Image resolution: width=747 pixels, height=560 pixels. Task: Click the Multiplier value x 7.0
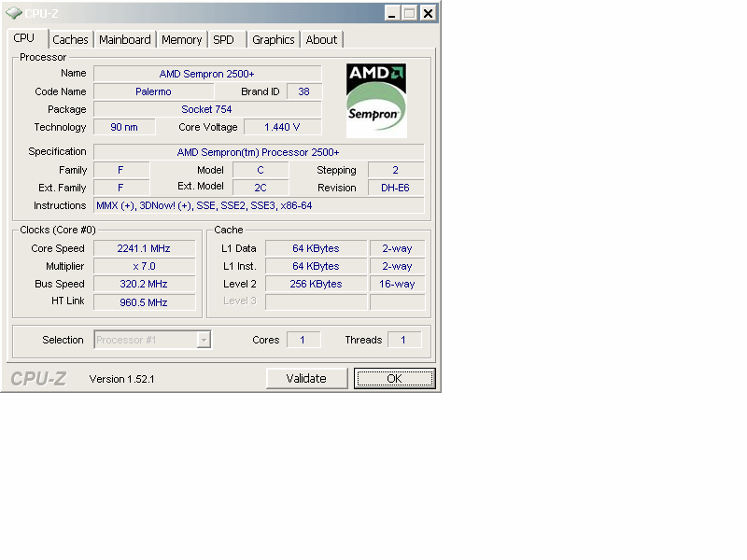[x=145, y=266]
